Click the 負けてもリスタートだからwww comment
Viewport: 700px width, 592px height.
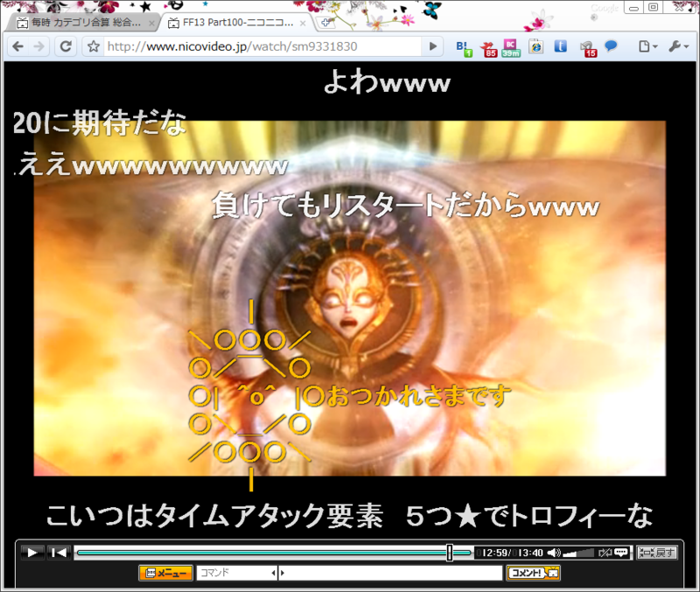pos(405,205)
